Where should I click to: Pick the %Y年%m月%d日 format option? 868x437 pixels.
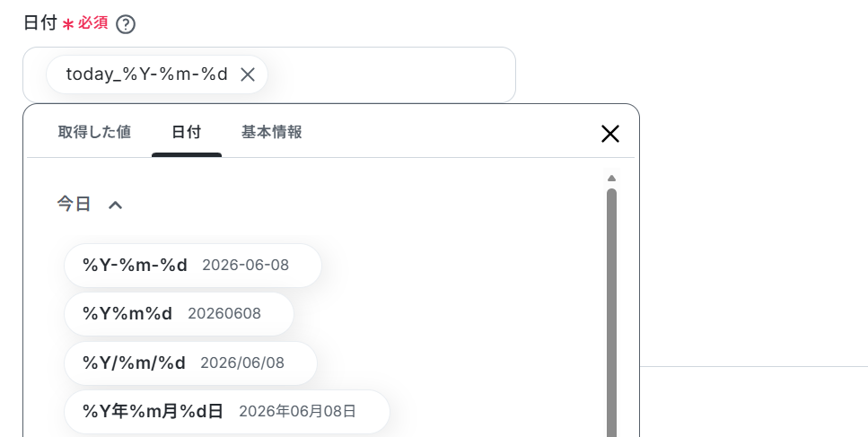(x=227, y=412)
